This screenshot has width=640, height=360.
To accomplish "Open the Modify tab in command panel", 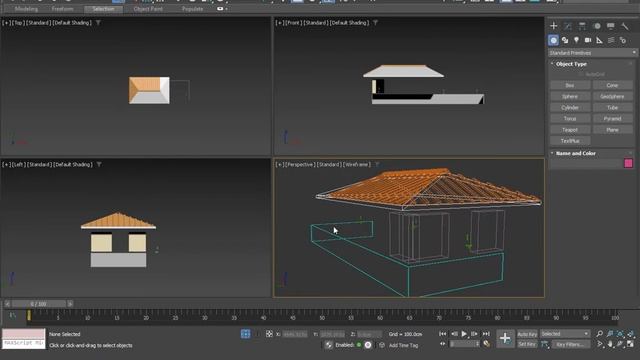I will (x=568, y=26).
